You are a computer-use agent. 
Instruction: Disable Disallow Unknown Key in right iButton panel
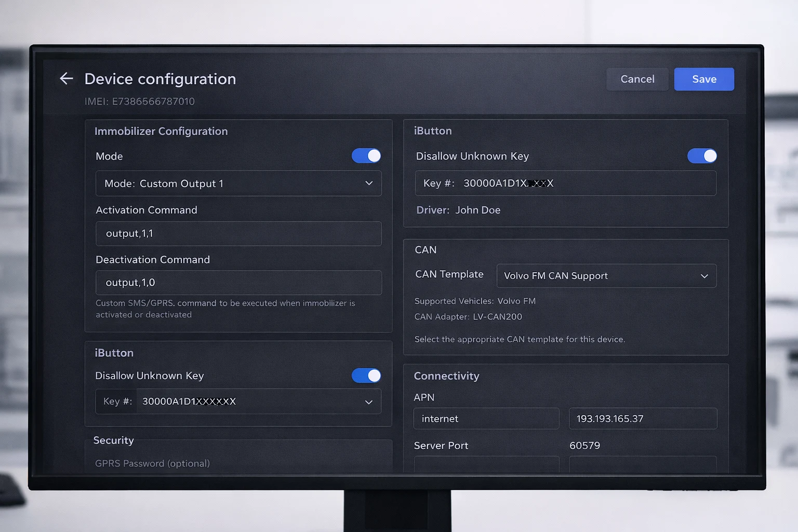click(x=702, y=156)
